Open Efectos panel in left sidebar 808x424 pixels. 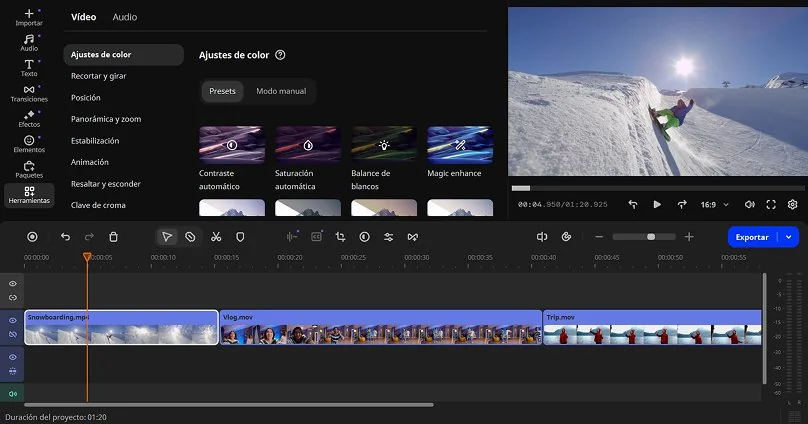29,119
